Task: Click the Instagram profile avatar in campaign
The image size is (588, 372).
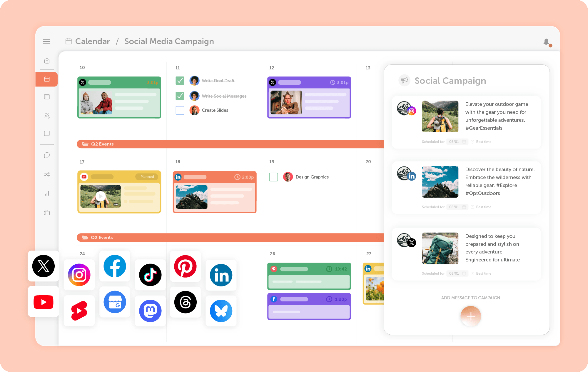Action: 406,108
